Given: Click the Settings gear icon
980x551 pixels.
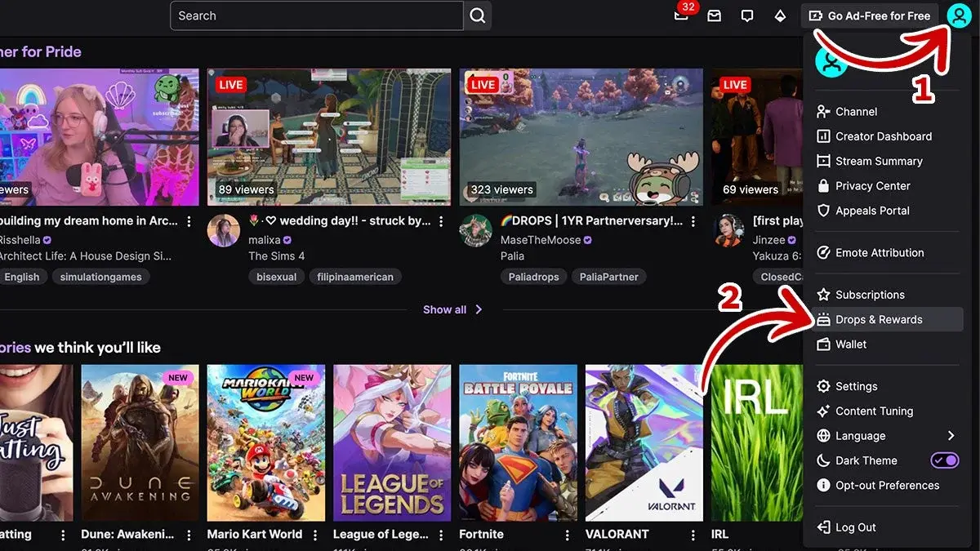Looking at the screenshot, I should [823, 386].
